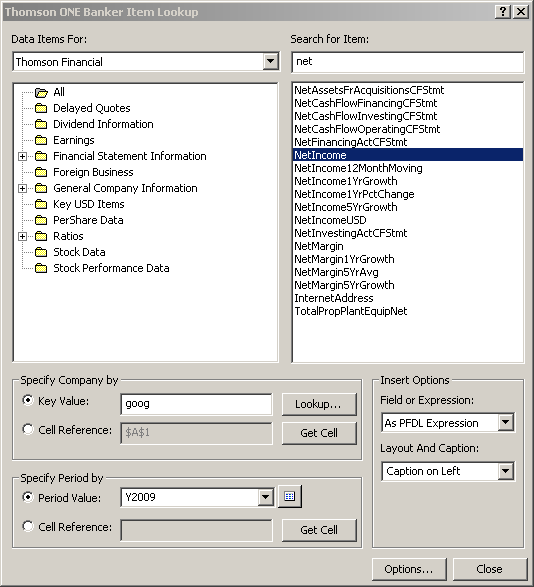Select NetMargin in results list
The image size is (534, 587).
point(407,246)
